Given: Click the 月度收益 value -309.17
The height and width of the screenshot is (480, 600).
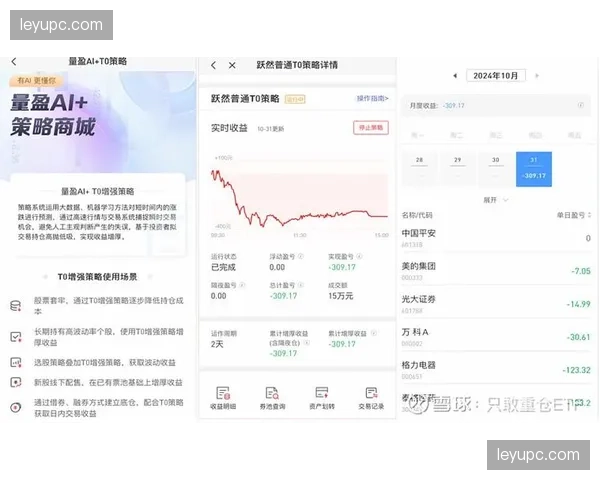Looking at the screenshot, I should [454, 106].
